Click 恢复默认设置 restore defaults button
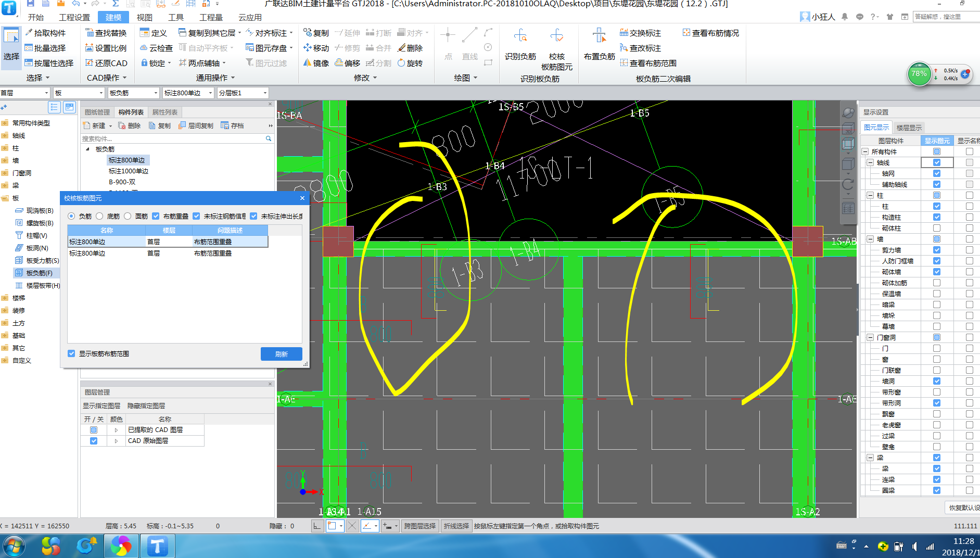980x558 pixels. tap(963, 508)
